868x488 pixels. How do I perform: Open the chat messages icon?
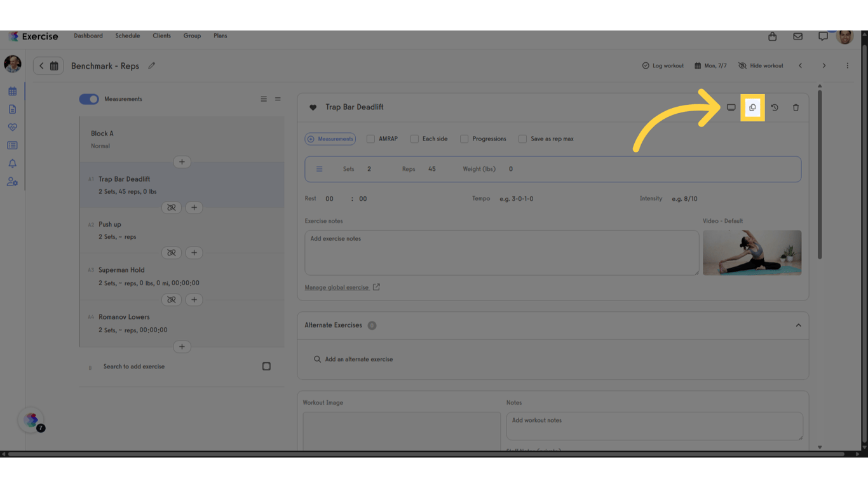click(823, 37)
